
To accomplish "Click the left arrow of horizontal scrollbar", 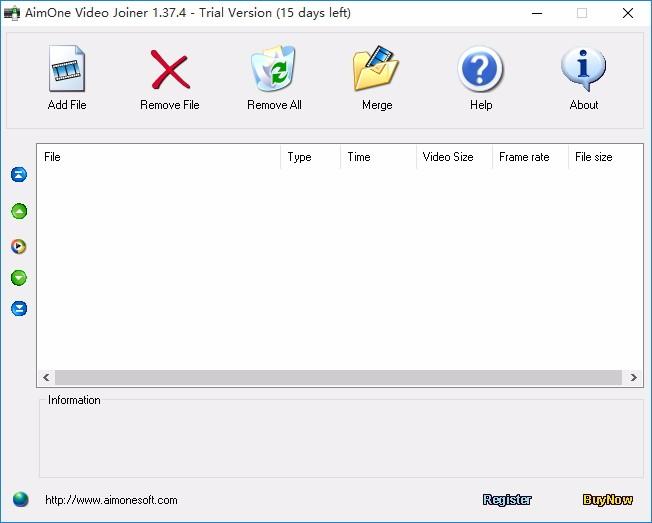I will [46, 377].
